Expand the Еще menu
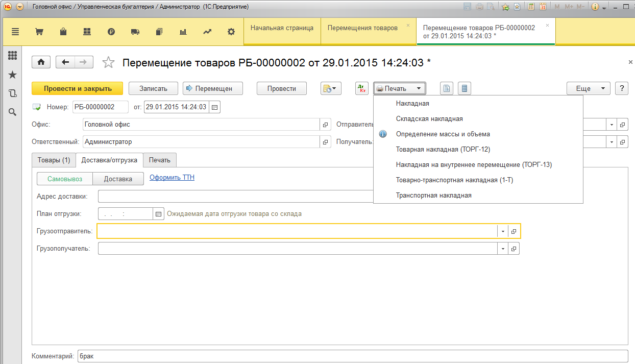The width and height of the screenshot is (635, 364). click(588, 88)
